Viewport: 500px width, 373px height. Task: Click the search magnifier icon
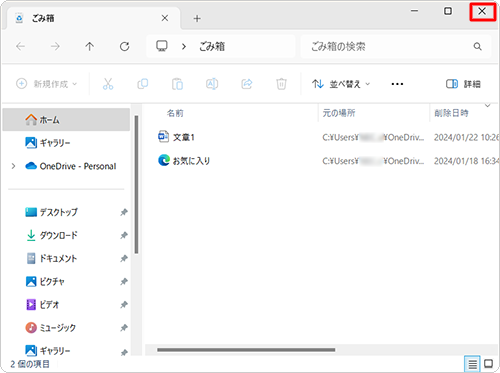click(477, 46)
